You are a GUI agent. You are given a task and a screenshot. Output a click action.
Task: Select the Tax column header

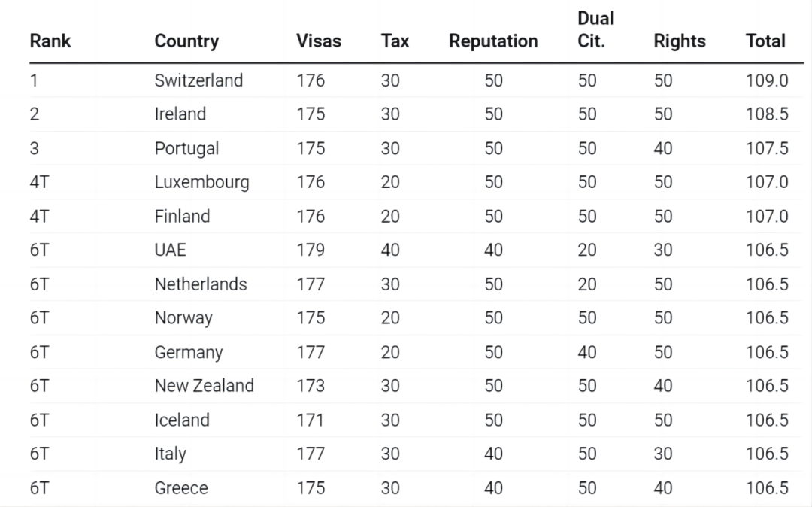point(395,41)
